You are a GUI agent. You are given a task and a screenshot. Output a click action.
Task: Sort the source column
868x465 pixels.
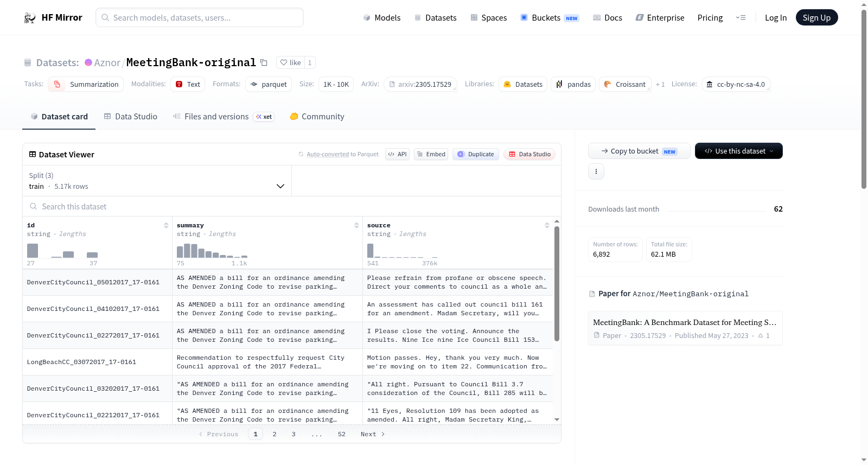pos(547,225)
